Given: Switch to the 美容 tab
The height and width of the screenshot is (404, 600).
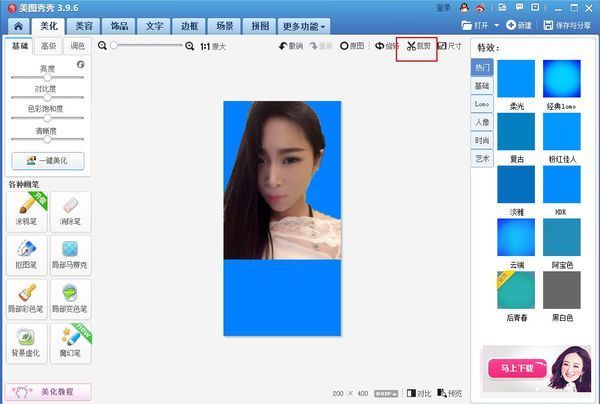Looking at the screenshot, I should [x=83, y=24].
